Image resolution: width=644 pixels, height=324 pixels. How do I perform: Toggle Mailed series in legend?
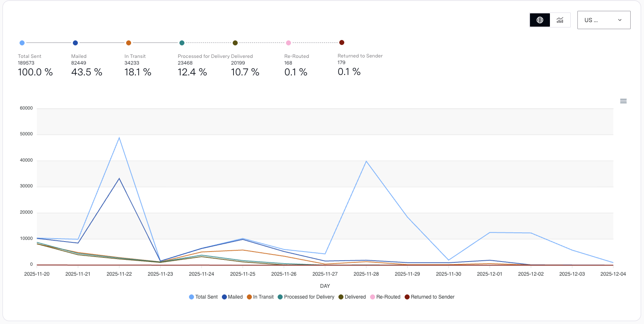pyautogui.click(x=232, y=297)
